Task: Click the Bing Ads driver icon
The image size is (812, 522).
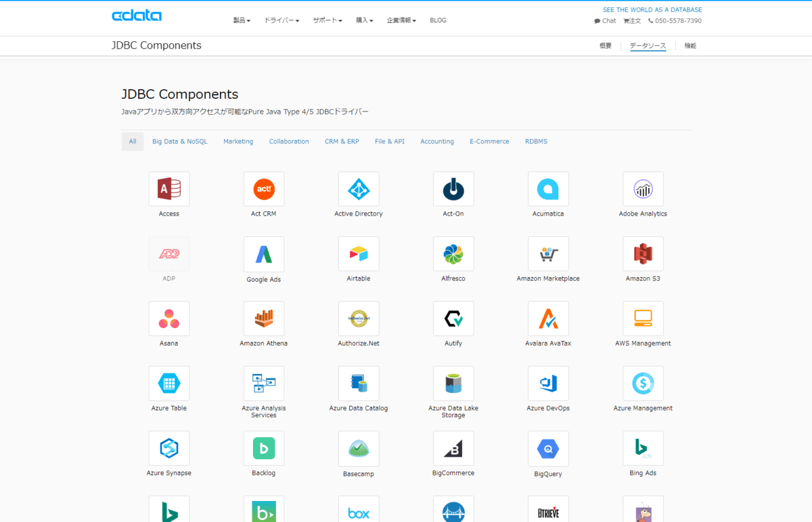Action: pos(643,448)
